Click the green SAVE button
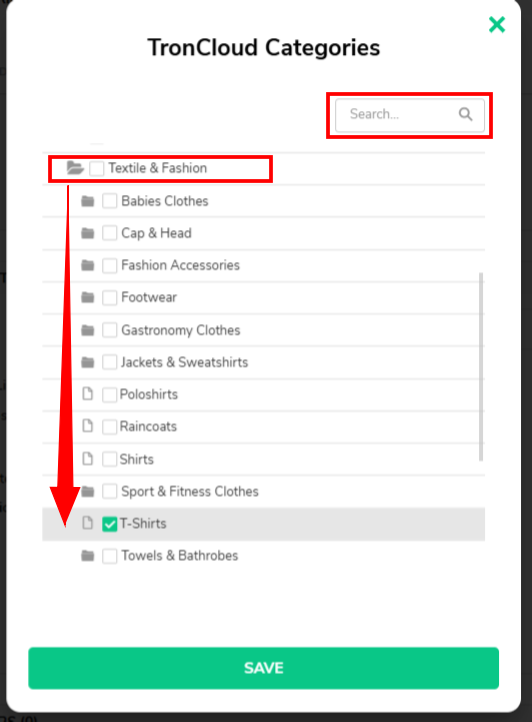 click(263, 668)
